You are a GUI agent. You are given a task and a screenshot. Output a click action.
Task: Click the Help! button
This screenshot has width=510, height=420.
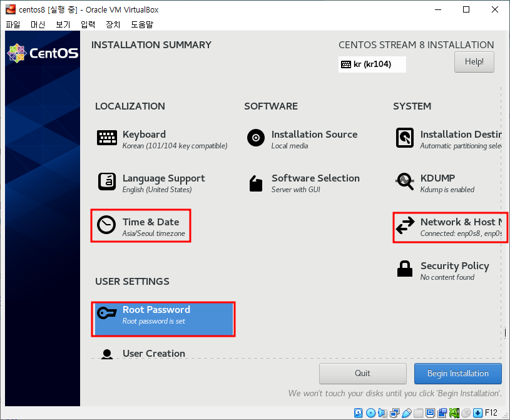pos(474,62)
